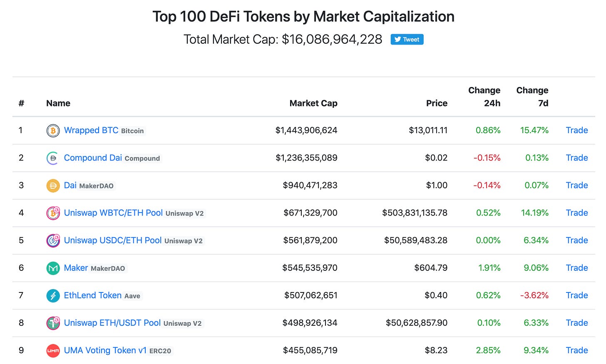The width and height of the screenshot is (606, 364).
Task: Open the UMA Voting Token v1 link
Action: pos(105,350)
